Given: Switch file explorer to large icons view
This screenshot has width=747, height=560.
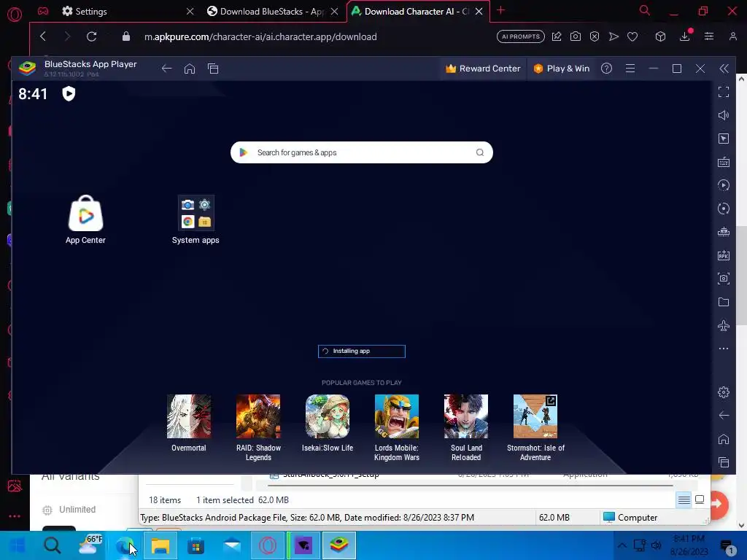Looking at the screenshot, I should (x=700, y=500).
